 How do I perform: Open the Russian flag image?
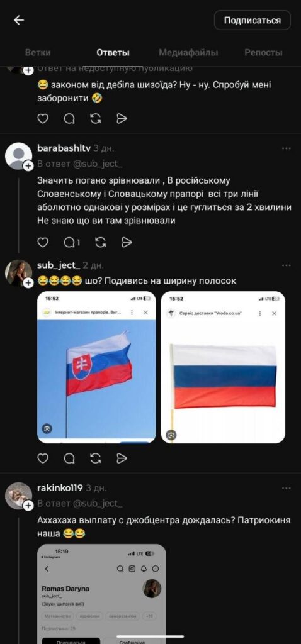223,367
